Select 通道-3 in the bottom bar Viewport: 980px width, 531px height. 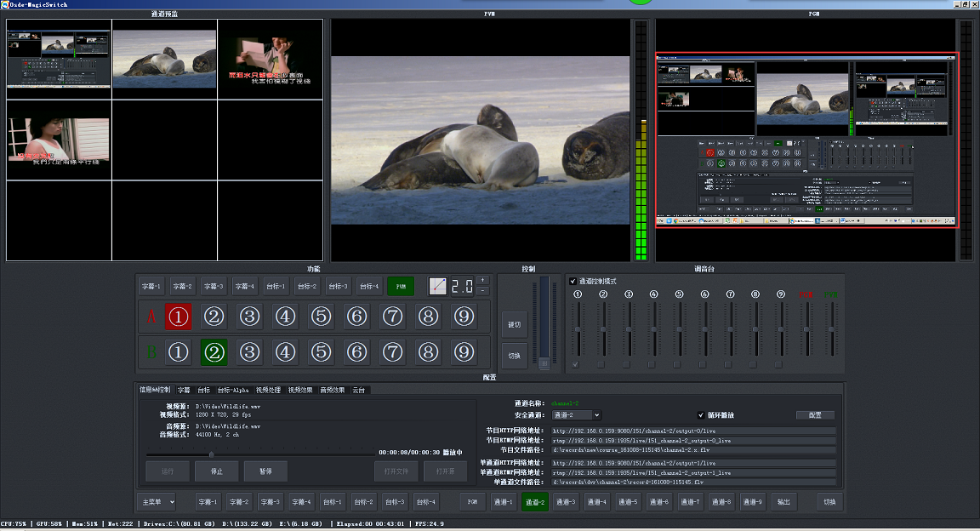pos(566,501)
